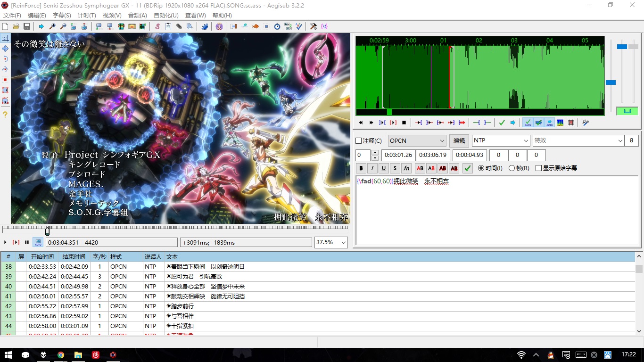Select the drag subtitles video tool
This screenshot has width=644, height=362.
click(5, 49)
